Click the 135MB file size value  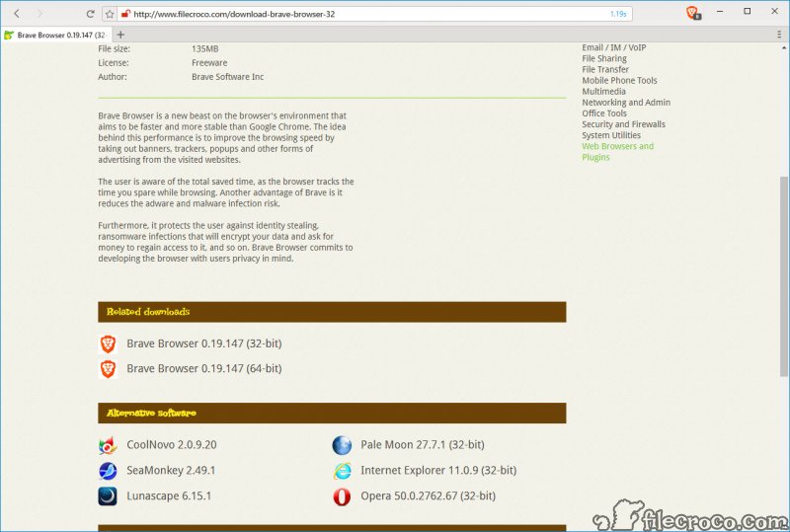click(205, 49)
